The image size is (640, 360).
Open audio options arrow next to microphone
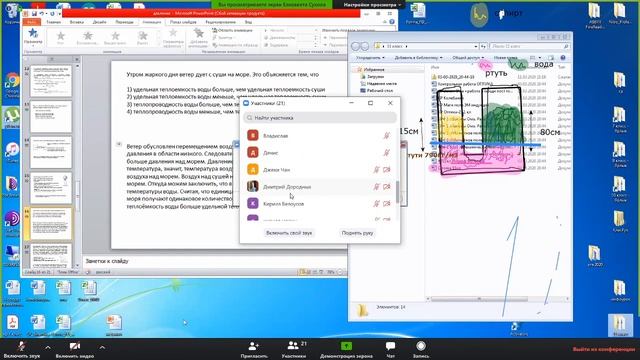48,347
